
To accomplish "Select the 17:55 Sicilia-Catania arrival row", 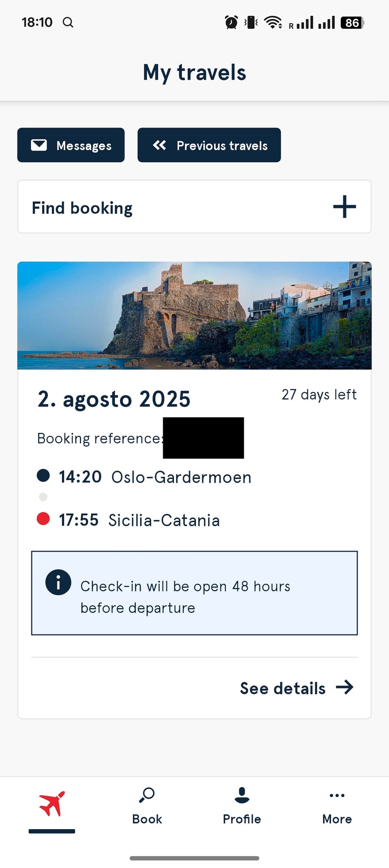I will [x=139, y=520].
